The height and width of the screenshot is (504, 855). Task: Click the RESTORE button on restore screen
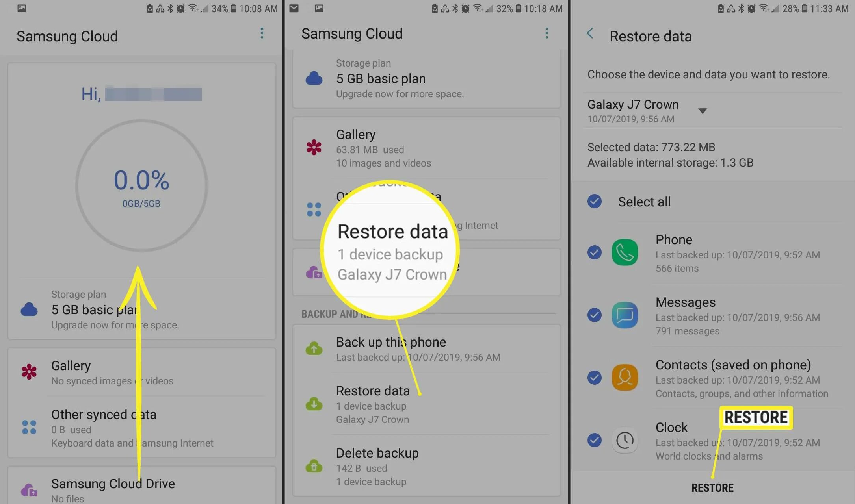(x=712, y=487)
